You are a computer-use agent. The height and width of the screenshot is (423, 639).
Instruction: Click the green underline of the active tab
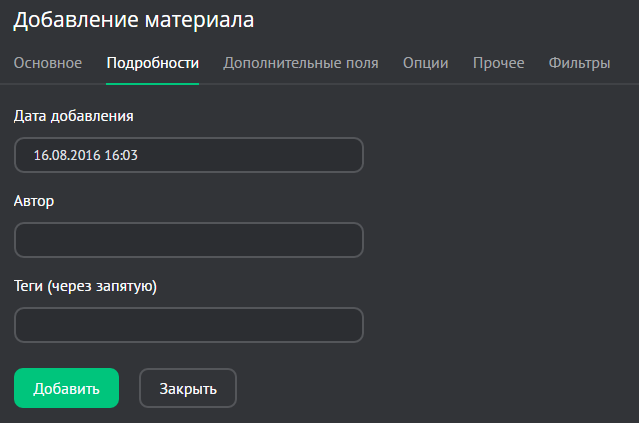point(153,83)
